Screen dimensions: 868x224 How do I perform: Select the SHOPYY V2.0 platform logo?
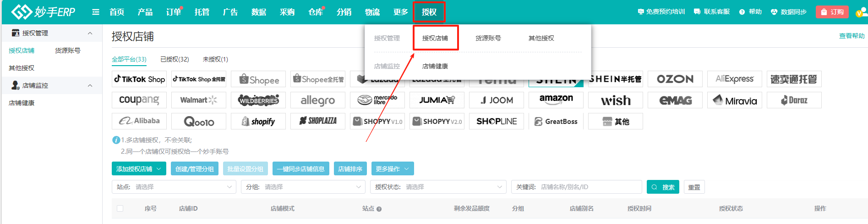pos(437,121)
